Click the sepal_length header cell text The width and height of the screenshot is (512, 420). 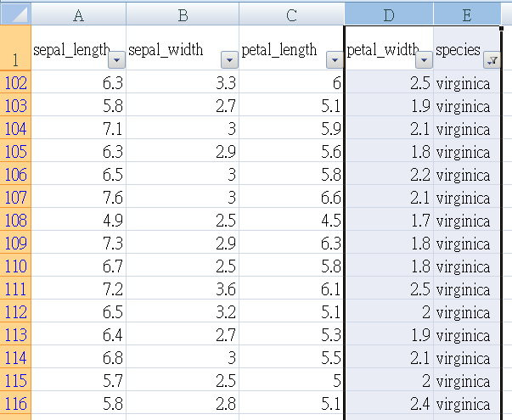(x=71, y=50)
